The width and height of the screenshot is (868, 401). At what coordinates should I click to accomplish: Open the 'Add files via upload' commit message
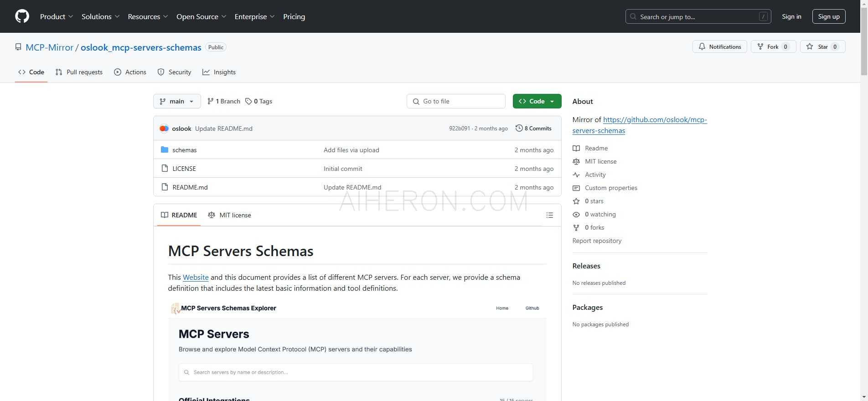pyautogui.click(x=351, y=150)
